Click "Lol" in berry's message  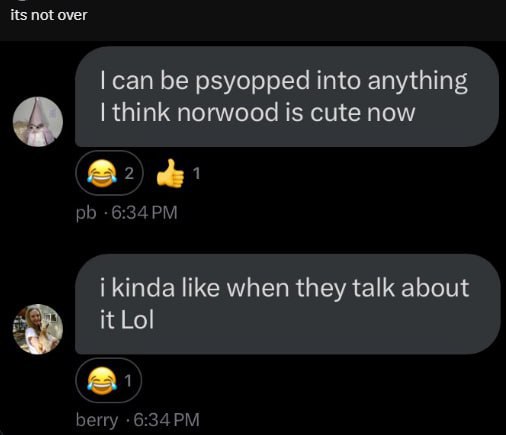click(x=137, y=319)
